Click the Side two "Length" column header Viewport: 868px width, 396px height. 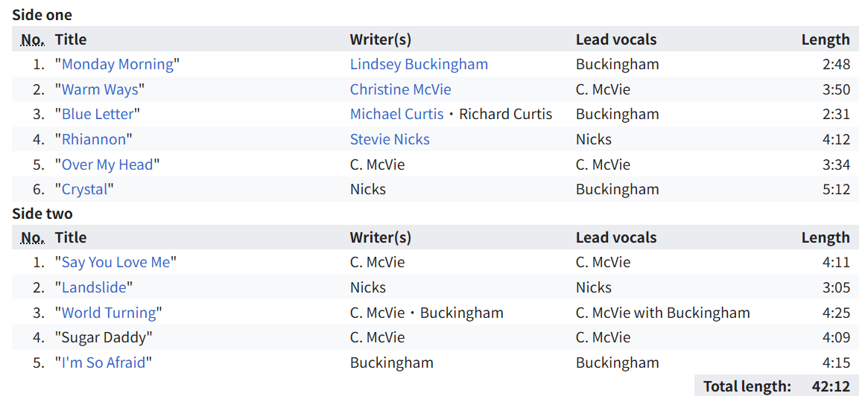(x=825, y=237)
